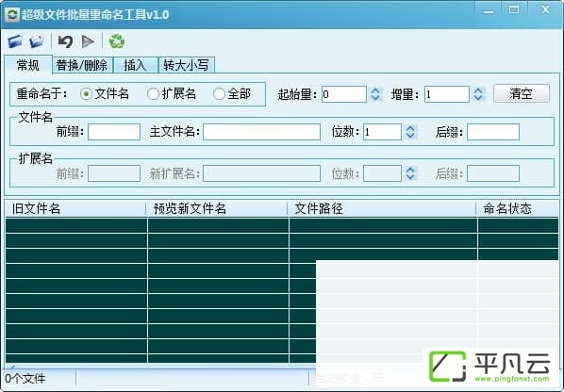The image size is (564, 392).
Task: Maximize the window
Action: (x=514, y=10)
